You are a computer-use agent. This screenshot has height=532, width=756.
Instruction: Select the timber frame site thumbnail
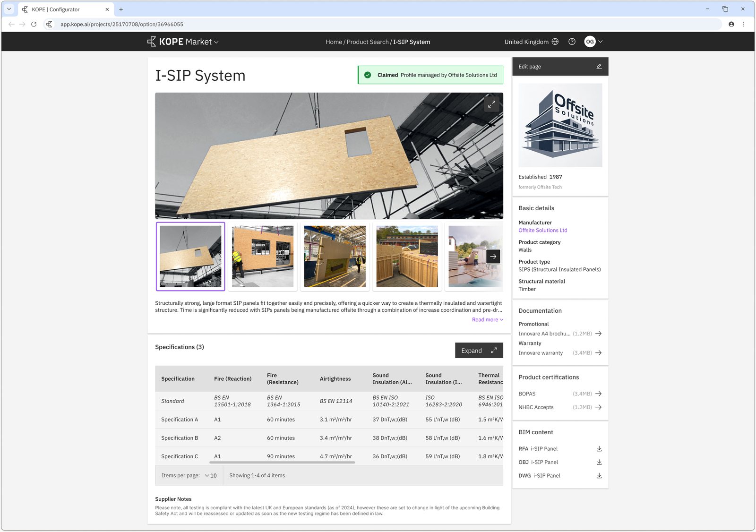pyautogui.click(x=407, y=257)
